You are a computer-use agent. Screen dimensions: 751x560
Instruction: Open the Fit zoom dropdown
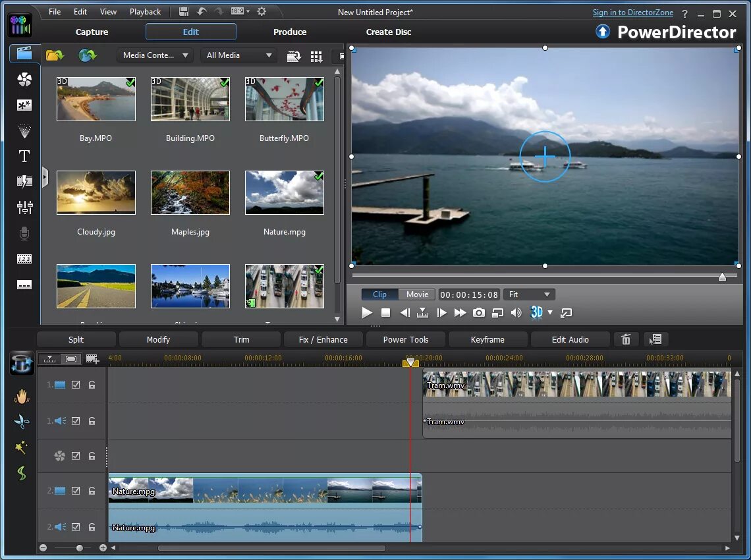click(529, 294)
